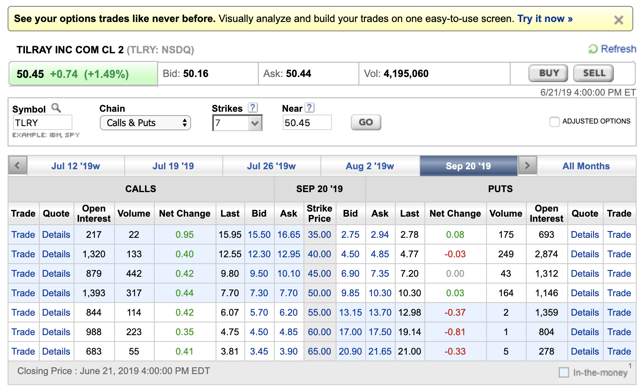
Task: View put Details for 50.00 strike
Action: pos(585,293)
